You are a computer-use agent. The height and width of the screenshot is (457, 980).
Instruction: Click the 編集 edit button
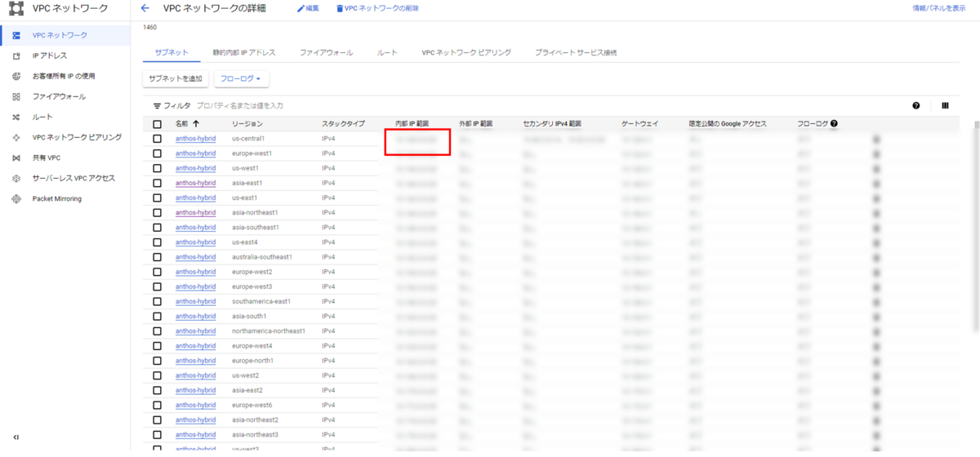(308, 8)
